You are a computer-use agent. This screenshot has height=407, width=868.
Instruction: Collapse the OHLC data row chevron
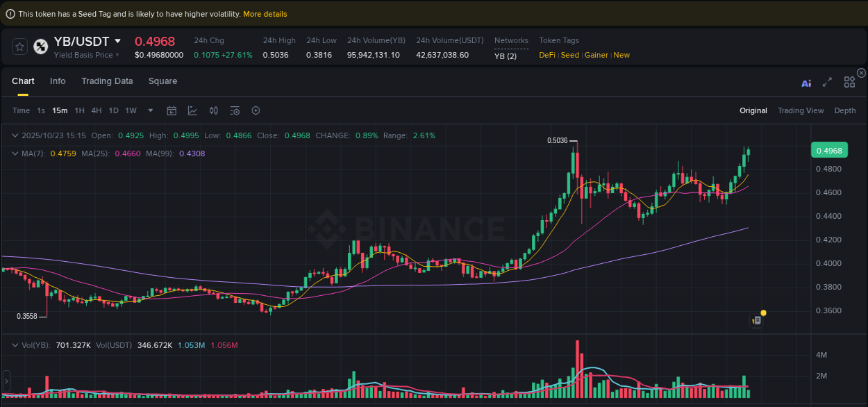tap(15, 135)
